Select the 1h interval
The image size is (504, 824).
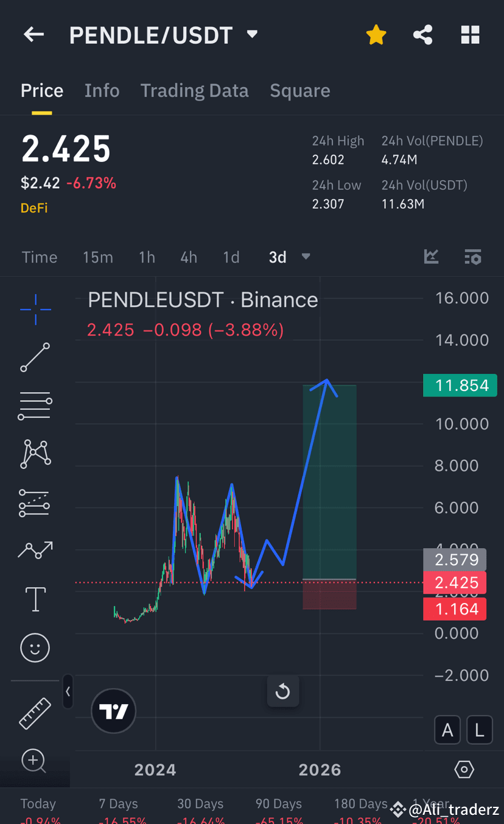(147, 257)
